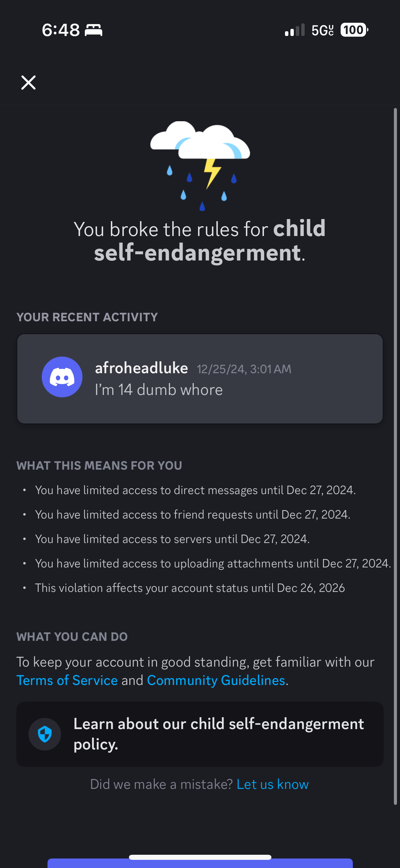Tap the recent activity message card
Viewport: 400px width, 868px height.
[200, 379]
